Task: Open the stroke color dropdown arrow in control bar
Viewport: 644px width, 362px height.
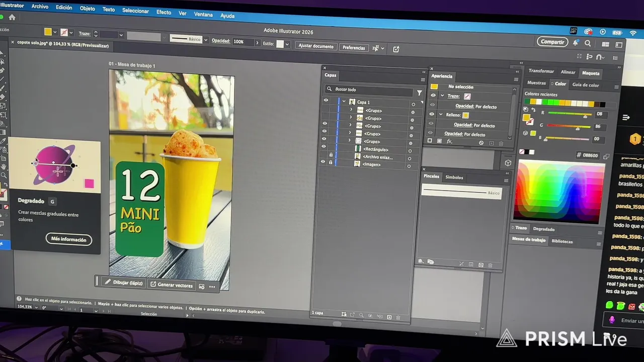Action: coord(71,33)
